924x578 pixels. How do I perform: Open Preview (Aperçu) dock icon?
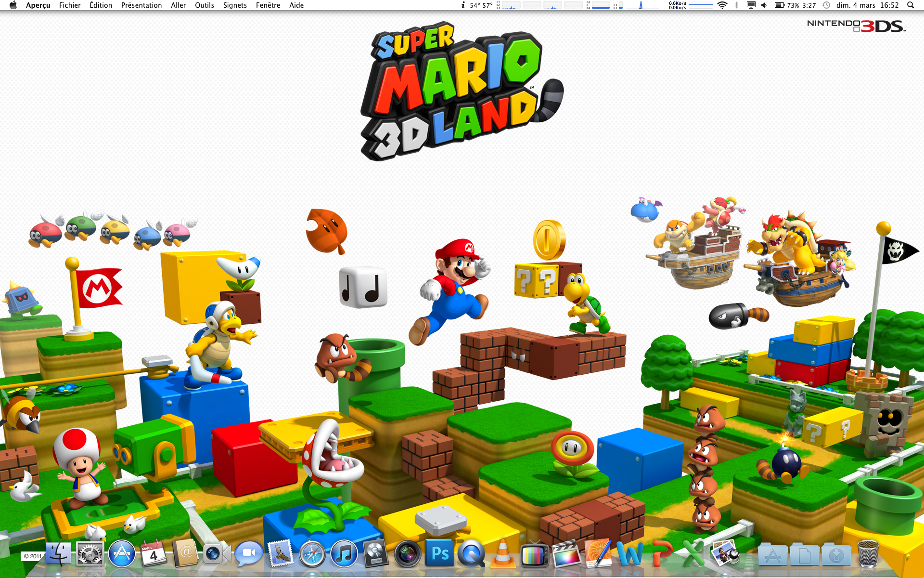pyautogui.click(x=725, y=553)
